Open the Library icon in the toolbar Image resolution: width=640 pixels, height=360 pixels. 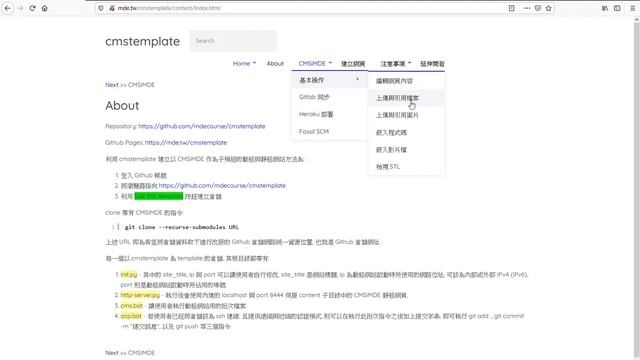pyautogui.click(x=605, y=8)
